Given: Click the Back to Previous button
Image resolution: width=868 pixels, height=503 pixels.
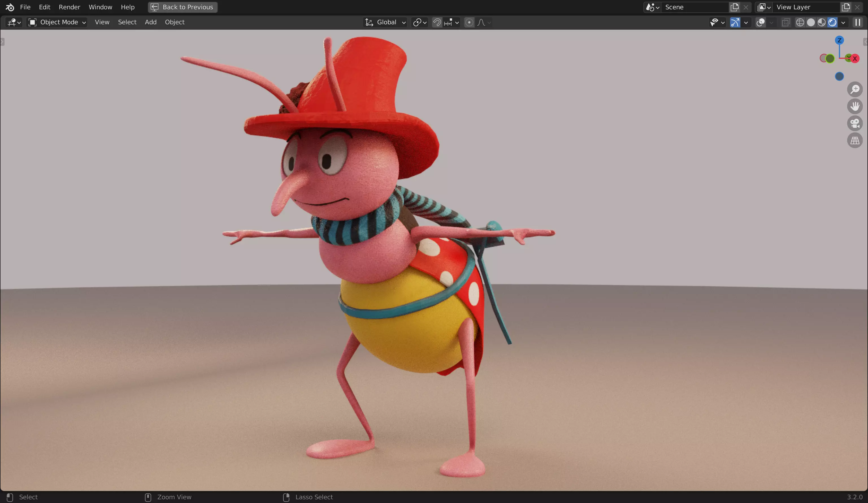Looking at the screenshot, I should 183,7.
